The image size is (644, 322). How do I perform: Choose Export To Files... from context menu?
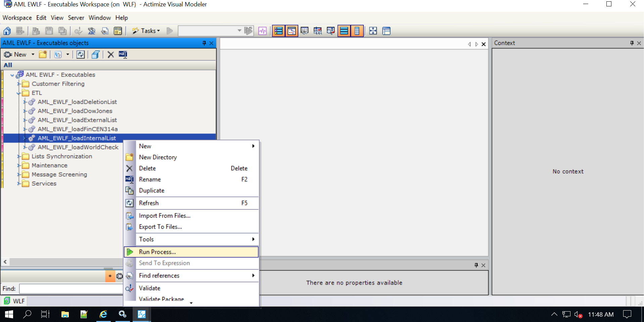point(191,227)
